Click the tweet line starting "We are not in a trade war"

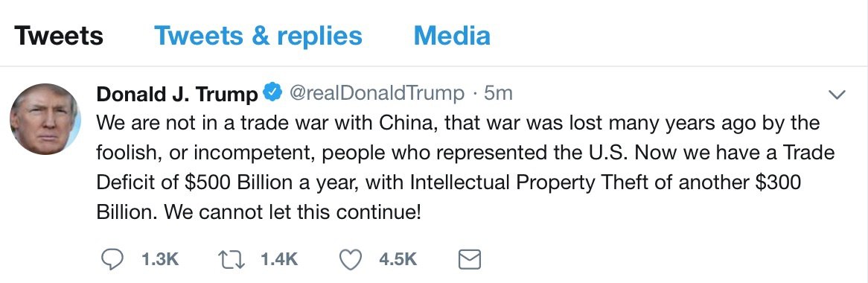click(458, 123)
